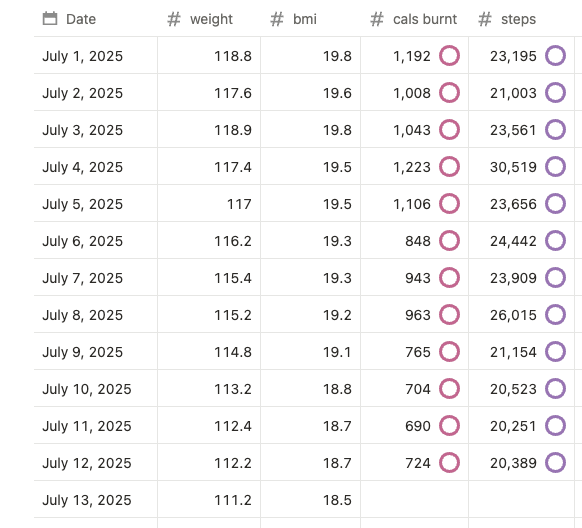Click the bmi cell showing 19.1

tap(310, 351)
